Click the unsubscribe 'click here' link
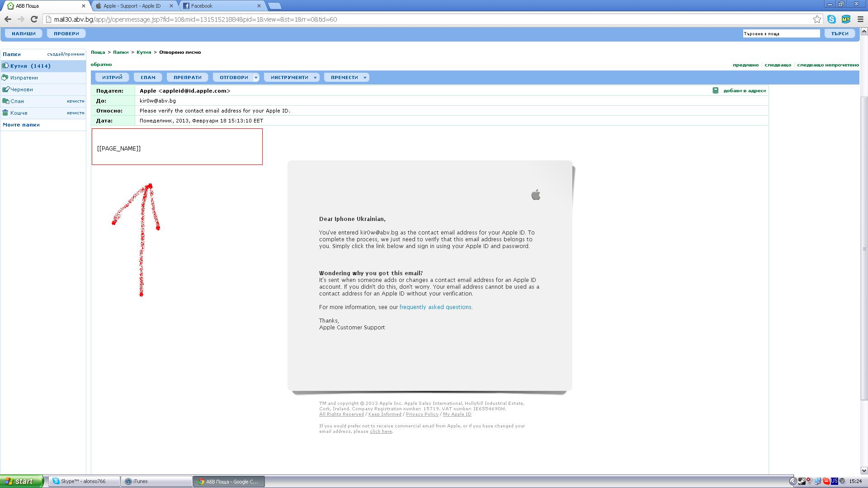This screenshot has height=488, width=868. click(381, 431)
